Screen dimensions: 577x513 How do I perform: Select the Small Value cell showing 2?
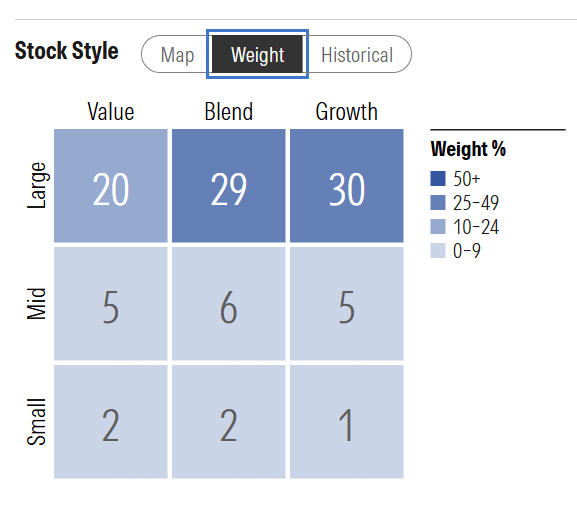(x=111, y=422)
